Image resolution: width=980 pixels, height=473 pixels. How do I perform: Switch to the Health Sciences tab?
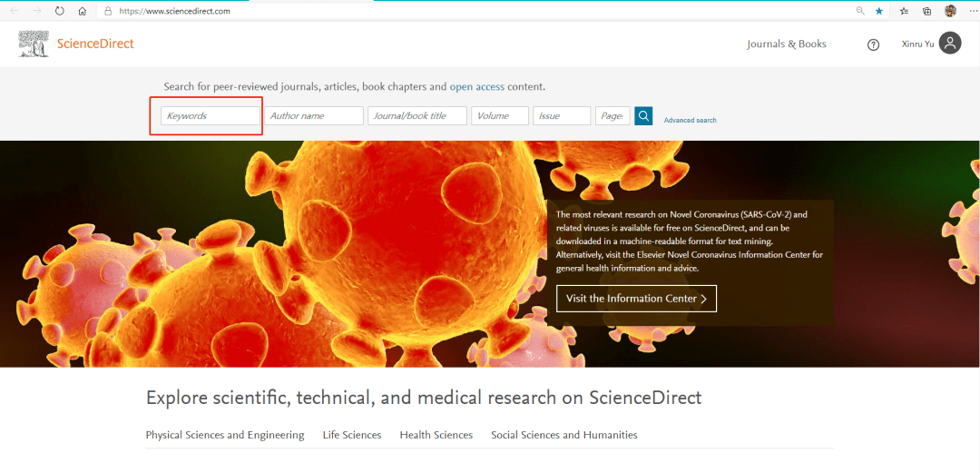point(436,435)
